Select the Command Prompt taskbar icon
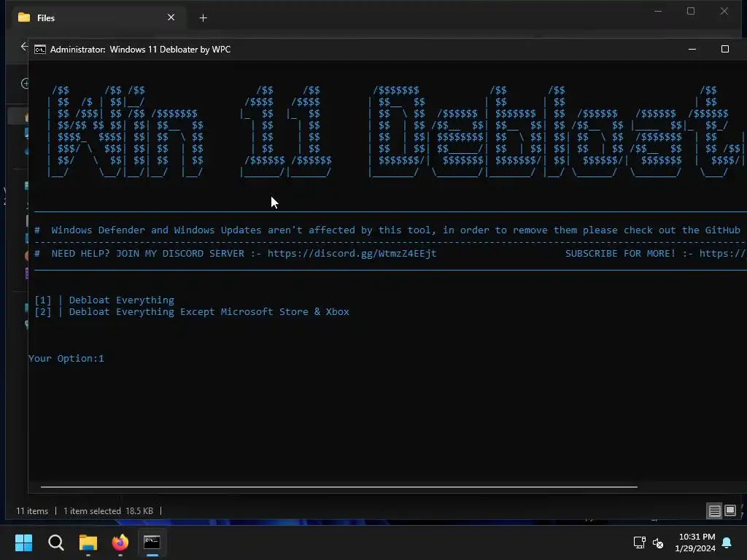This screenshot has height=560, width=747. (x=152, y=542)
